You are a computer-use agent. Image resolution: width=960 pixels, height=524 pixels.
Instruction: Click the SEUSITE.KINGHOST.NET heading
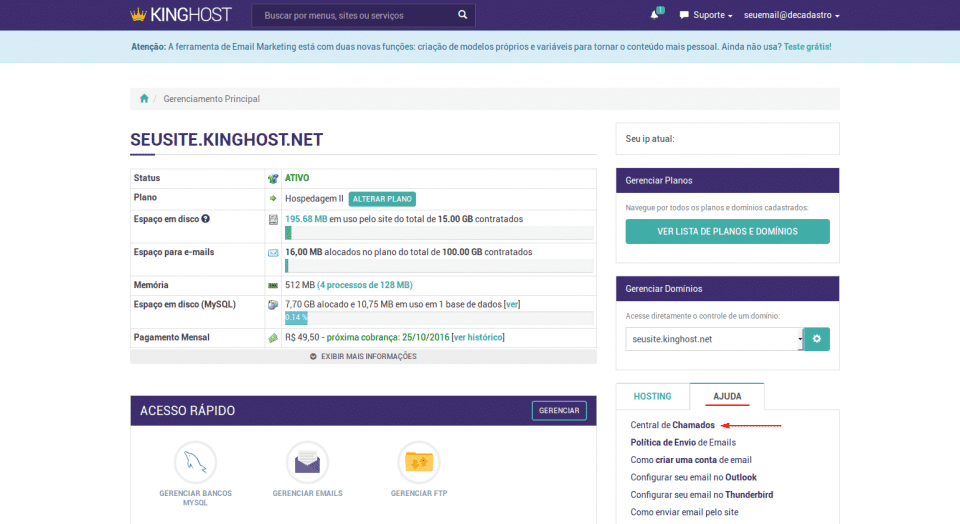tap(227, 140)
